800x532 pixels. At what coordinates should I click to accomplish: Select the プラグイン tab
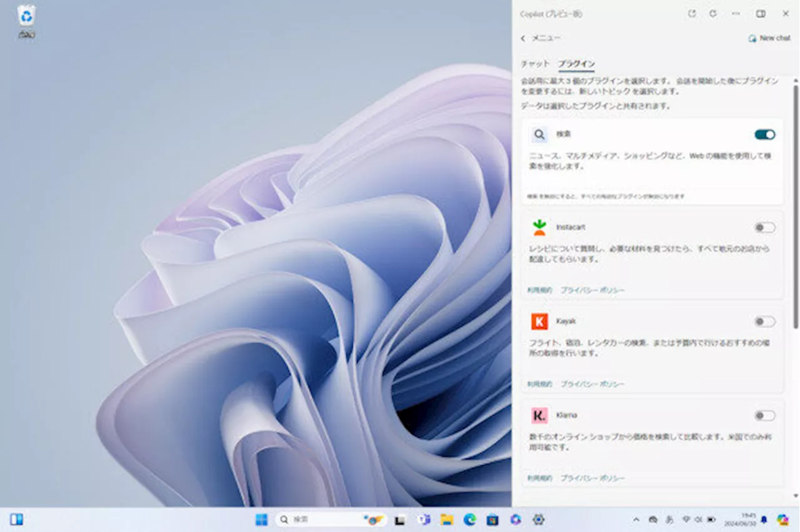coord(576,64)
